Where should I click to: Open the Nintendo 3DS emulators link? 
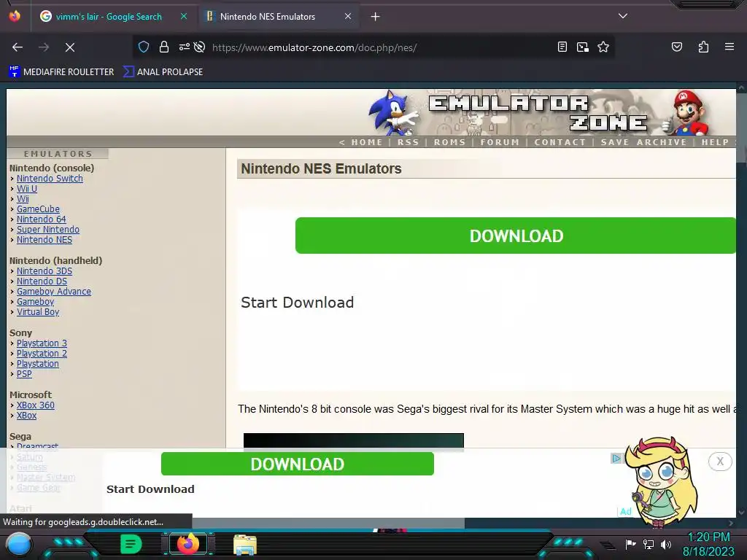coord(44,271)
